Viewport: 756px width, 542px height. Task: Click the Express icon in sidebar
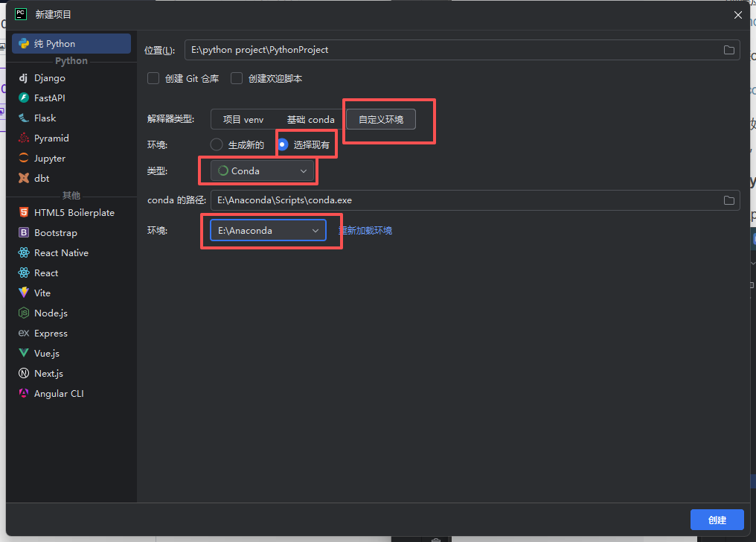pos(24,334)
